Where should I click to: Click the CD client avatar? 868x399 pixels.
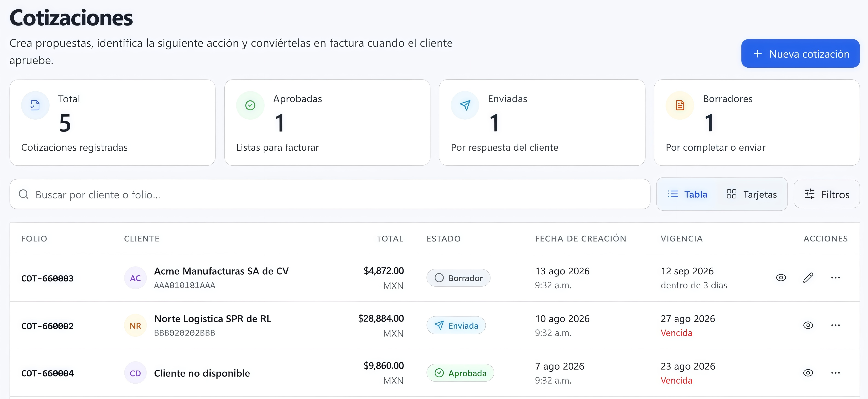point(135,373)
